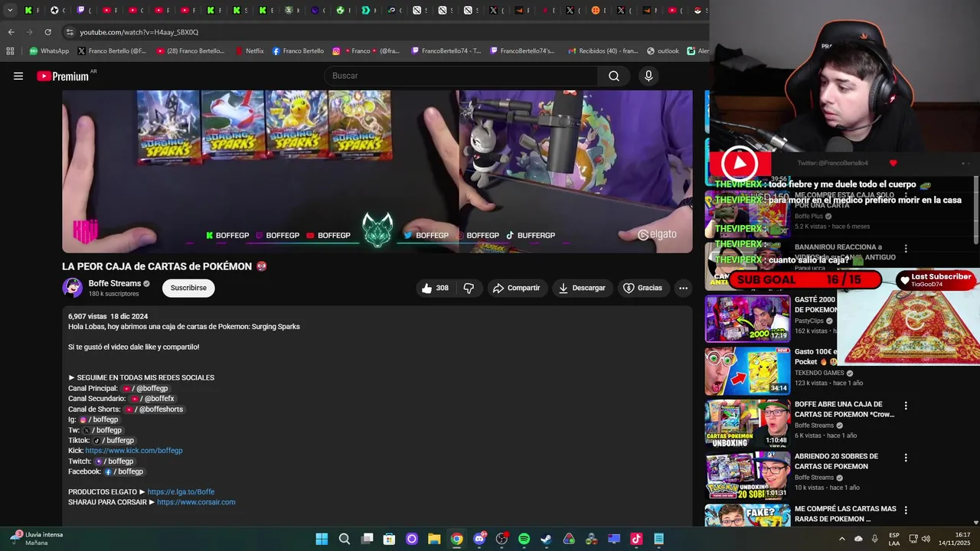Go back in browser history
The width and height of the screenshot is (980, 551).
coord(11,32)
